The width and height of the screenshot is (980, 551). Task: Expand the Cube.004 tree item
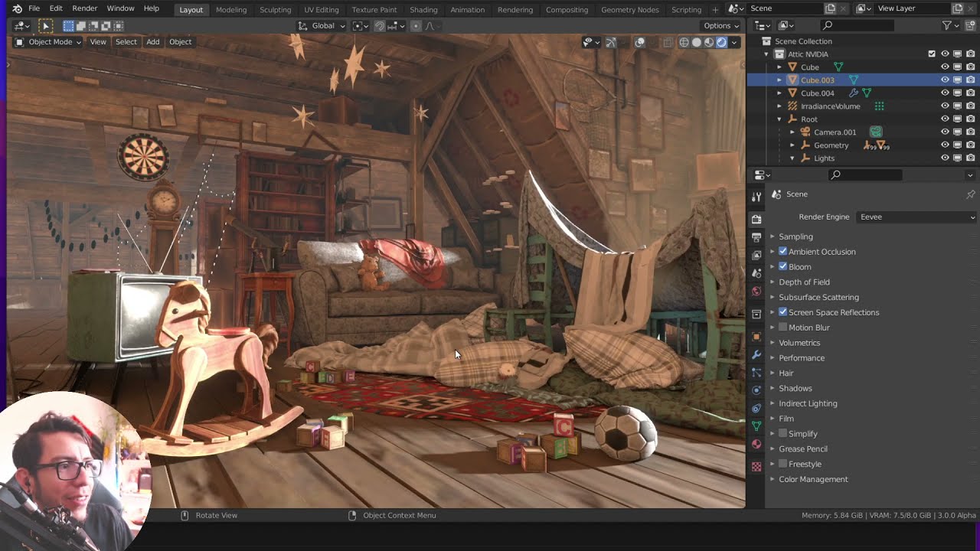point(779,93)
